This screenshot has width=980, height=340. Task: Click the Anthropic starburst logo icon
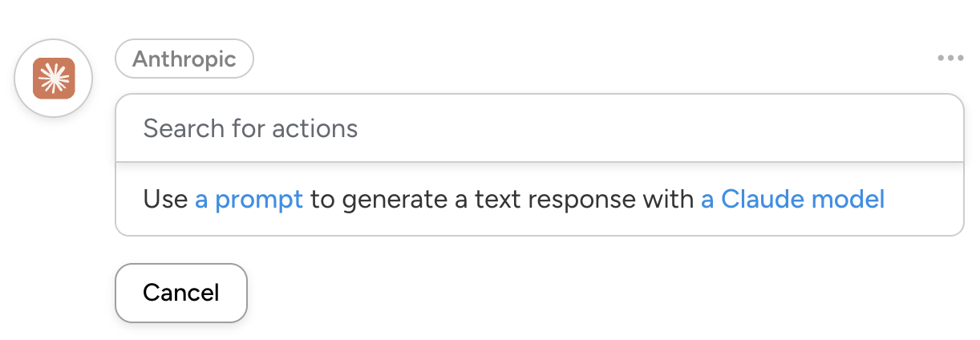click(x=54, y=79)
